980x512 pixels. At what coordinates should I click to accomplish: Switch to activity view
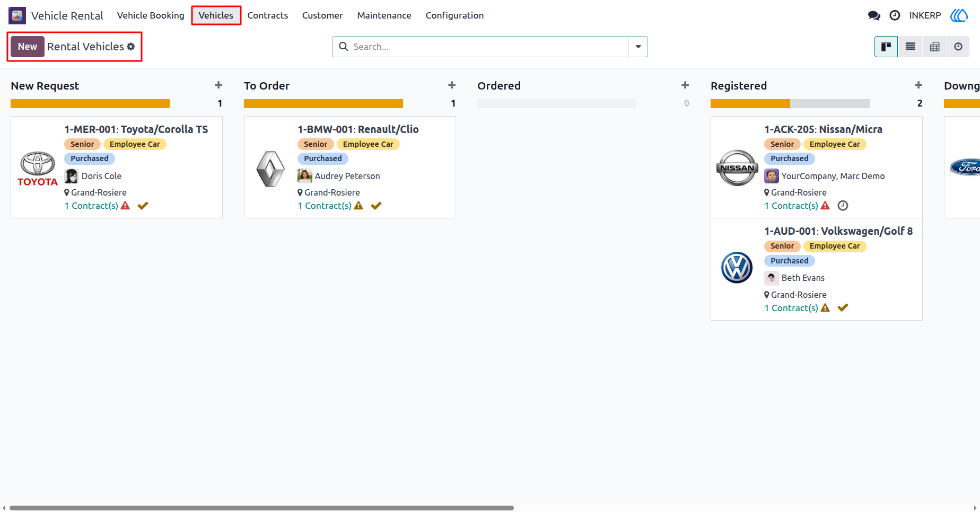pos(958,47)
